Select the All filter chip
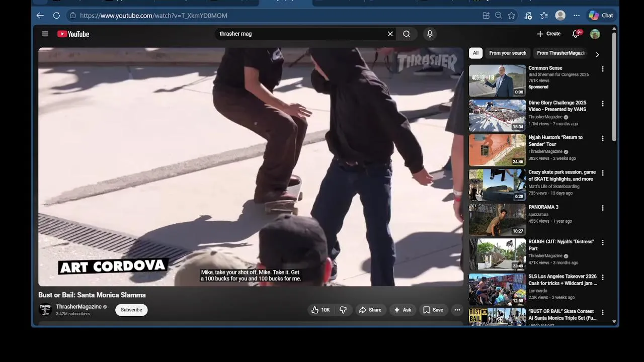The width and height of the screenshot is (644, 362). (x=475, y=53)
